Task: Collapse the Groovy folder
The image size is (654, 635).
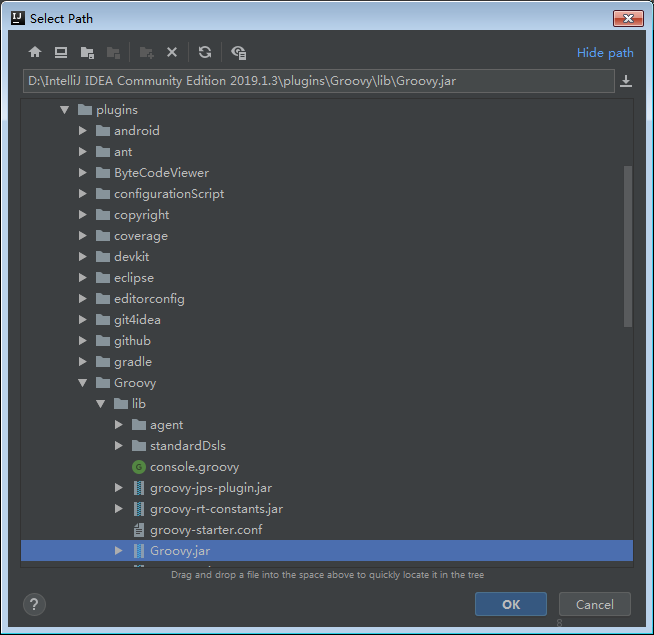Action: [83, 383]
